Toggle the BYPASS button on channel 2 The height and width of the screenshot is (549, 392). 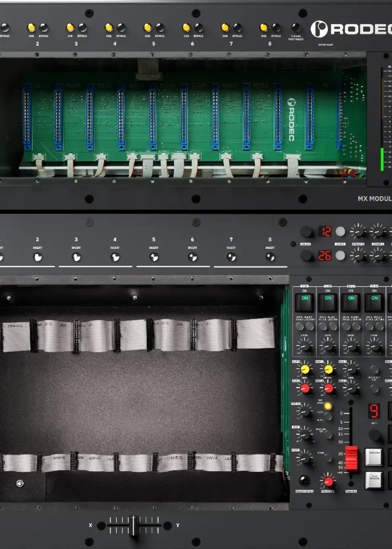click(44, 28)
